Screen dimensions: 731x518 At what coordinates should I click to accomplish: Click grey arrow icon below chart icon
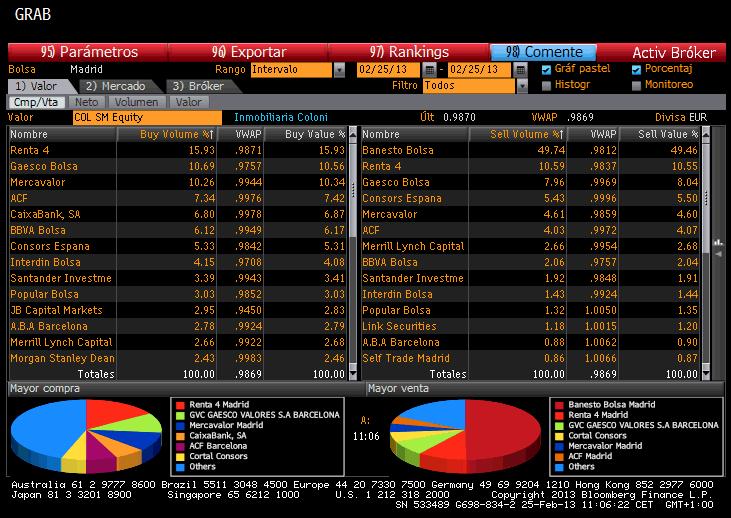(718, 254)
